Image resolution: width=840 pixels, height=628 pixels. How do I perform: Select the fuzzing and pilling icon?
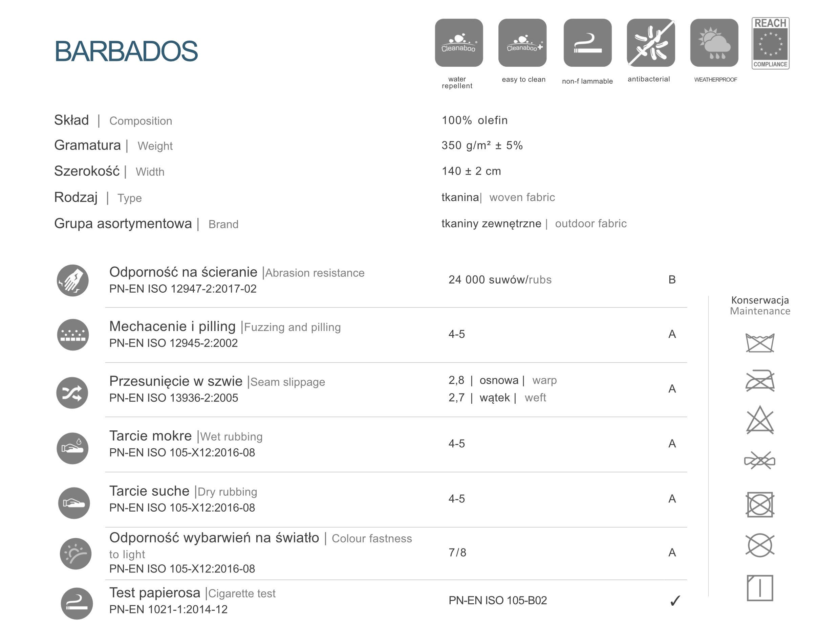click(x=73, y=335)
